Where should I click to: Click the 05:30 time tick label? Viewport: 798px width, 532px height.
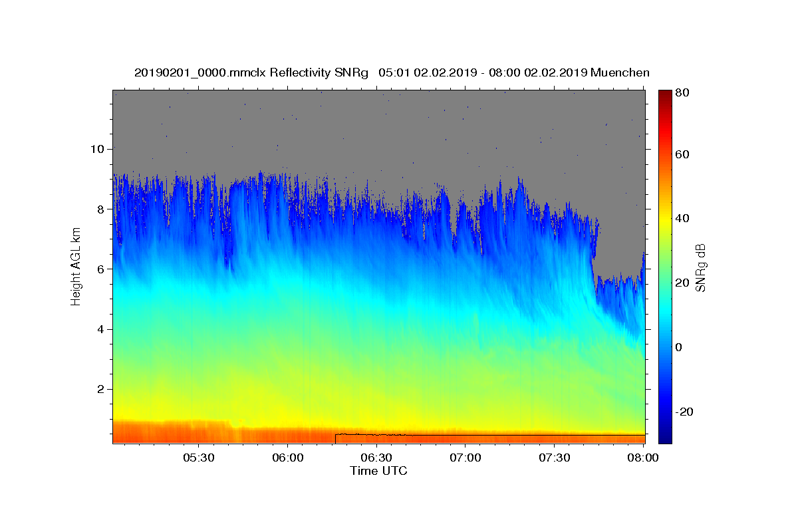(x=199, y=458)
